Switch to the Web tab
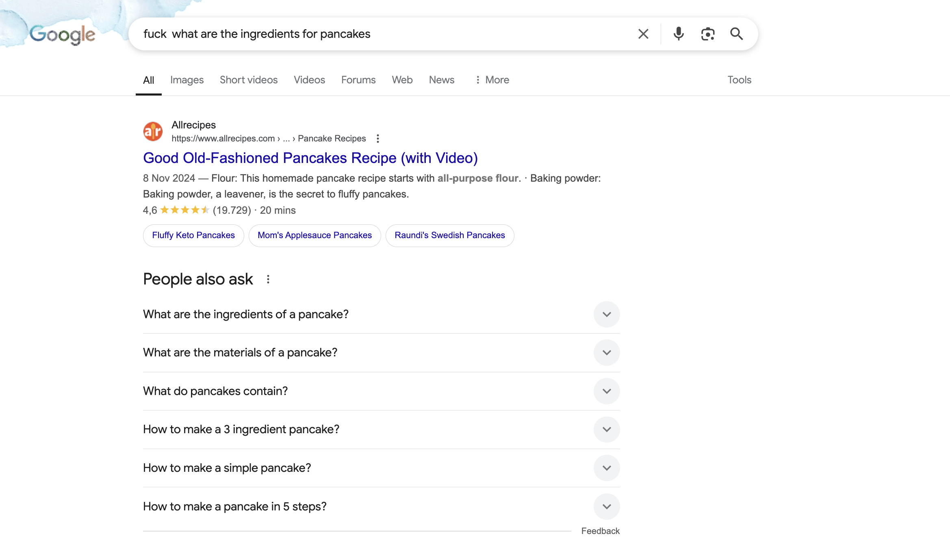 (x=402, y=80)
